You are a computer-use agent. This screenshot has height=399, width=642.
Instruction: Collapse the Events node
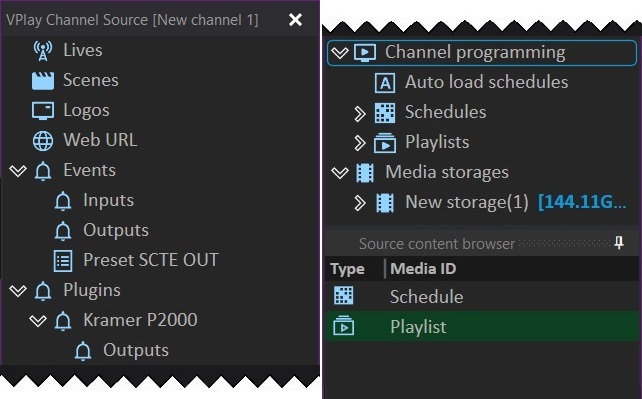(x=18, y=171)
